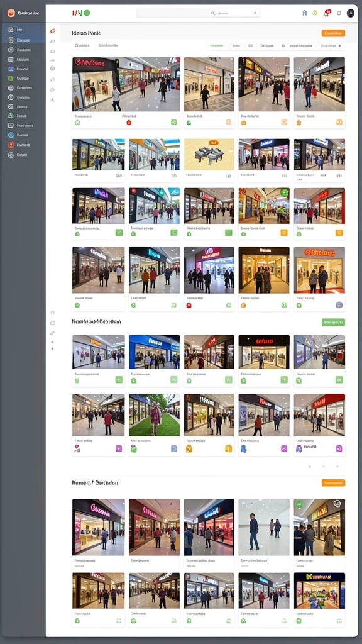Open the yellow product thumbnail with gray furniture
Viewport: 362px width, 644px height.
click(x=209, y=155)
